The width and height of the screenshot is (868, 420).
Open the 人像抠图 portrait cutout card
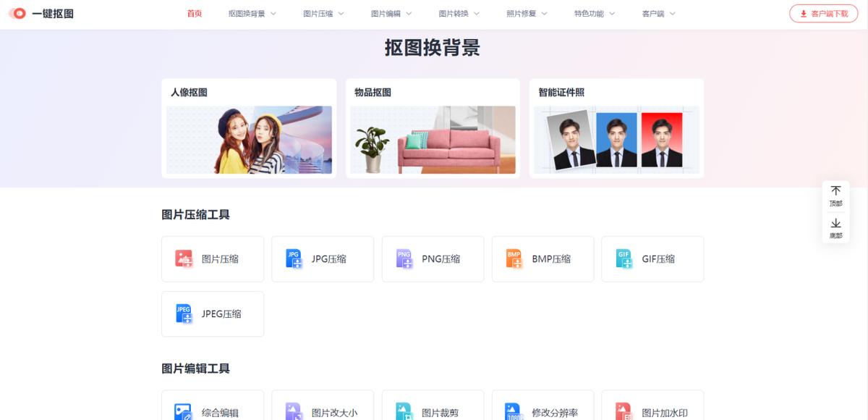tap(249, 127)
